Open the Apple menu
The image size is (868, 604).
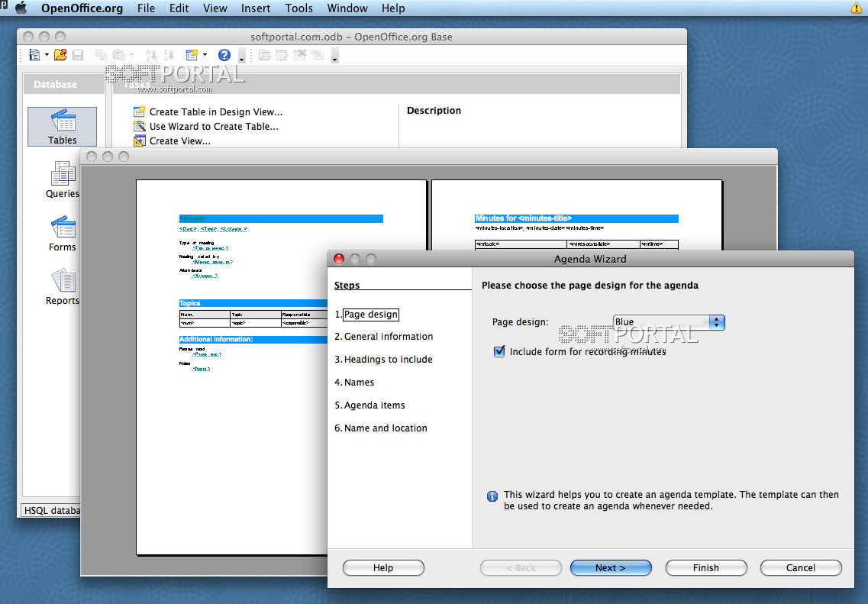(x=21, y=8)
